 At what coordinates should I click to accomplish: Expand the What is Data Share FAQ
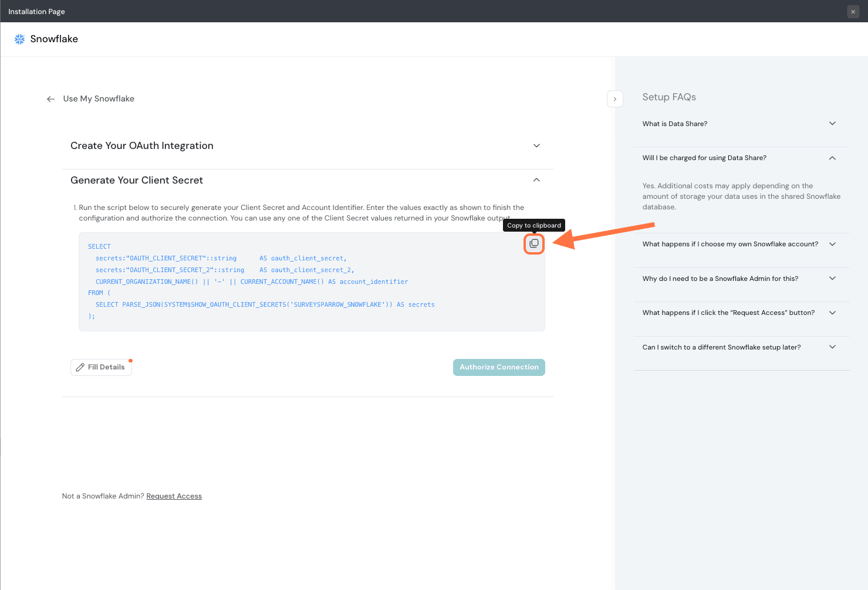point(832,124)
